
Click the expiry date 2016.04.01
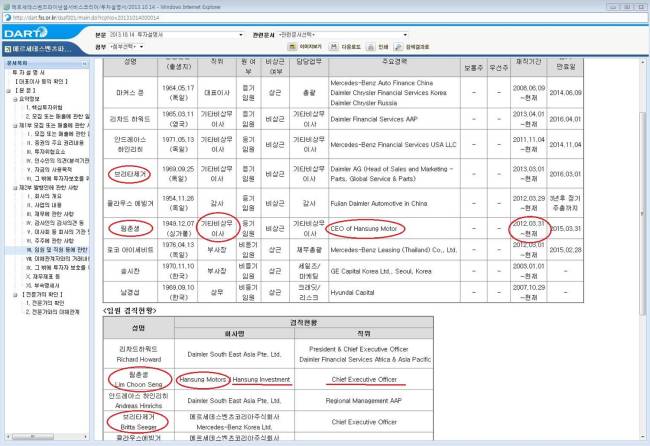tap(565, 119)
